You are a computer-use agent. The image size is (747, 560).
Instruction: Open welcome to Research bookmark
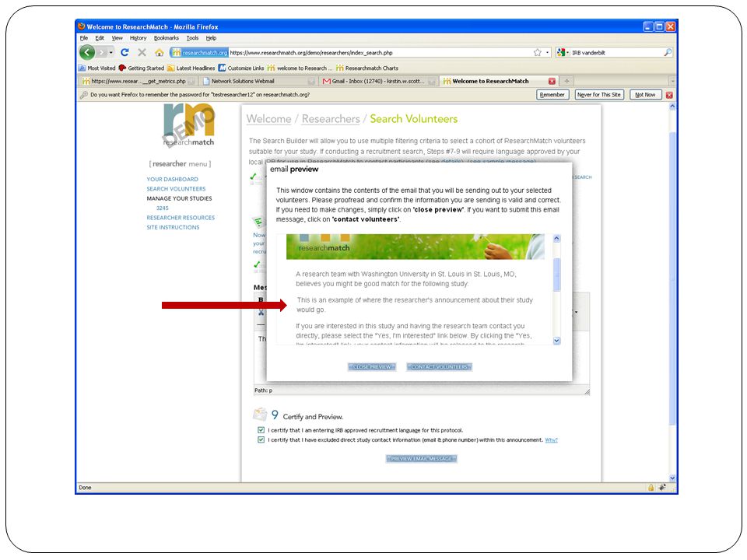[300, 68]
